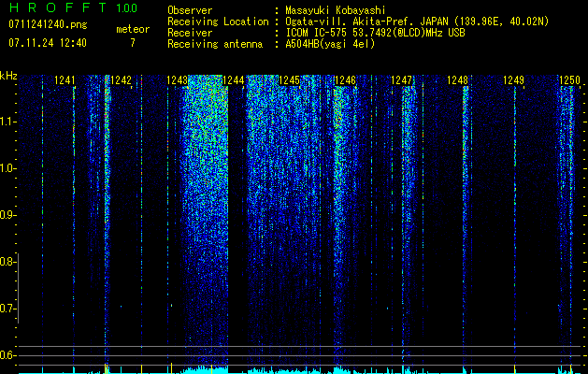Click the 1250 time marker
588x374 pixels.
pos(569,80)
